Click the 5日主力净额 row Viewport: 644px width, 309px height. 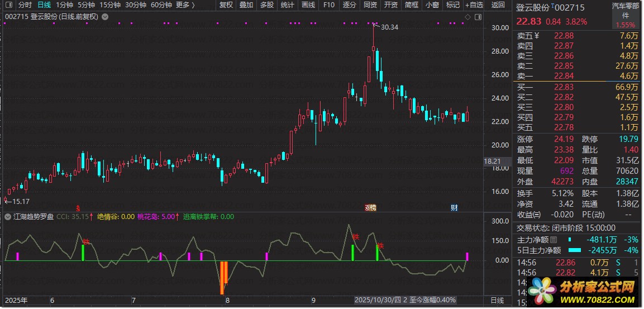coord(578,250)
